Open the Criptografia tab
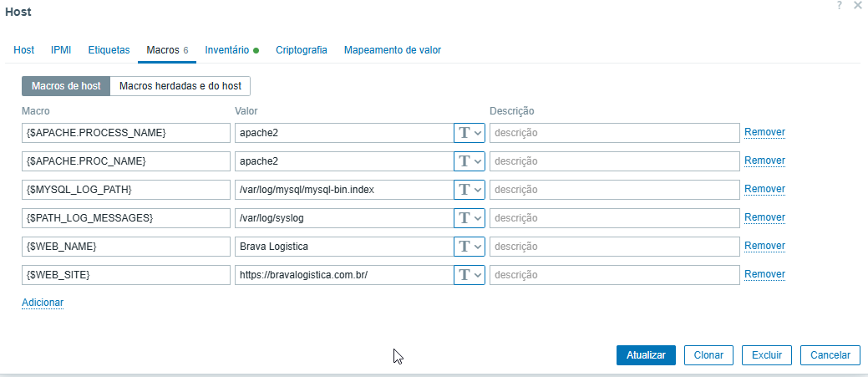Viewport: 868px width, 377px height. (x=301, y=50)
